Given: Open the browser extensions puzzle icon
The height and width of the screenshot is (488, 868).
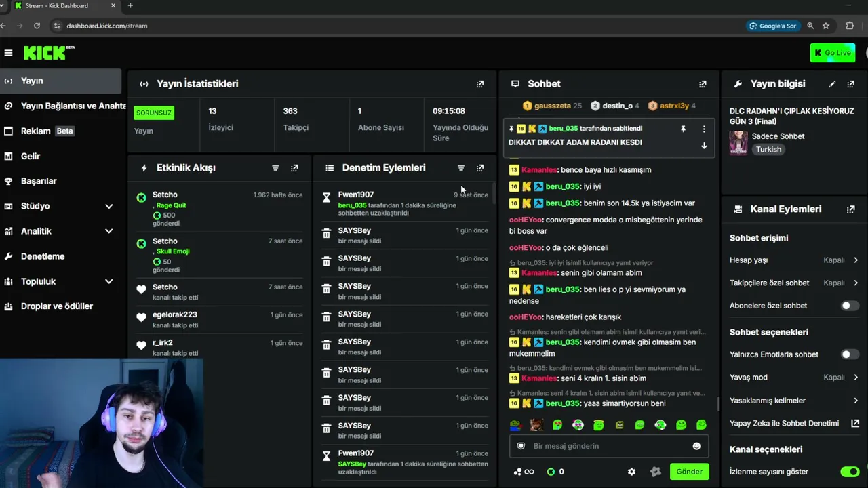Looking at the screenshot, I should point(850,26).
